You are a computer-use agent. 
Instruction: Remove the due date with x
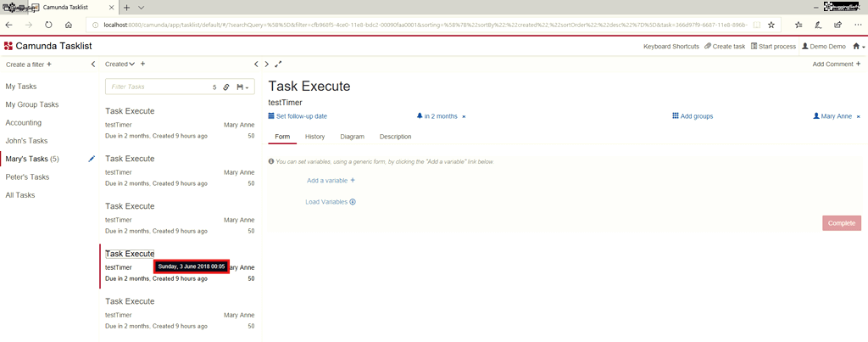464,117
